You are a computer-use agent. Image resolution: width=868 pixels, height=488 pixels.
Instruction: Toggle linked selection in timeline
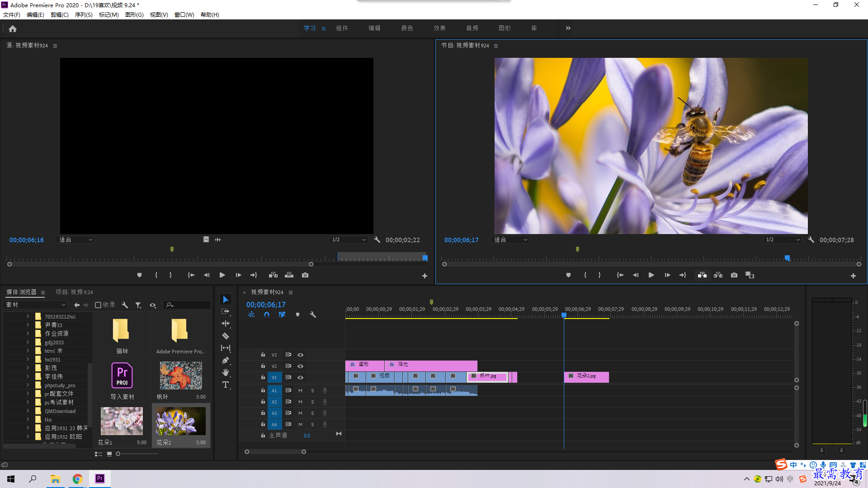tap(282, 314)
